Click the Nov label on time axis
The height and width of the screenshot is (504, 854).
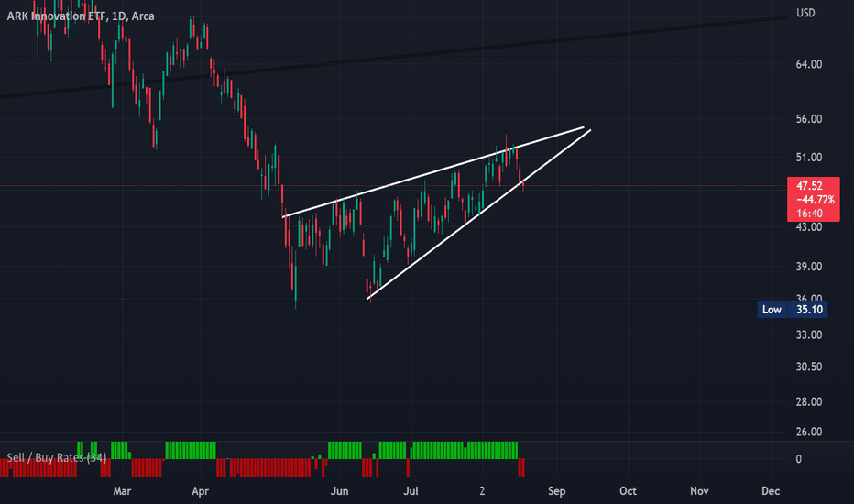pos(699,491)
